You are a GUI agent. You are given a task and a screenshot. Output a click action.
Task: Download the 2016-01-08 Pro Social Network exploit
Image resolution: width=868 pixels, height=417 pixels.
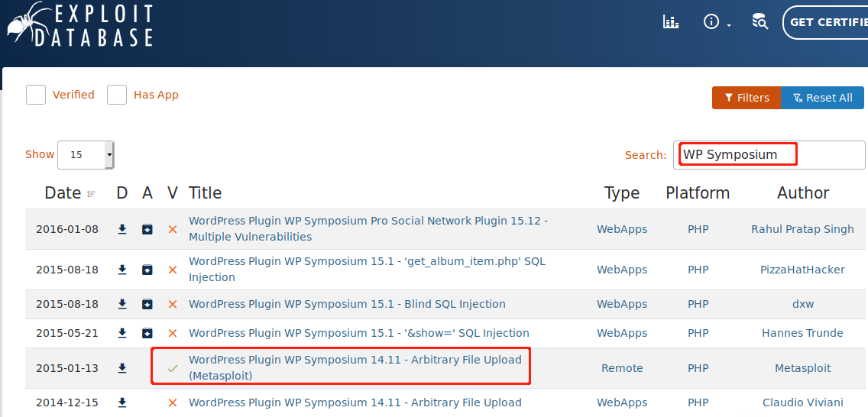tap(122, 229)
